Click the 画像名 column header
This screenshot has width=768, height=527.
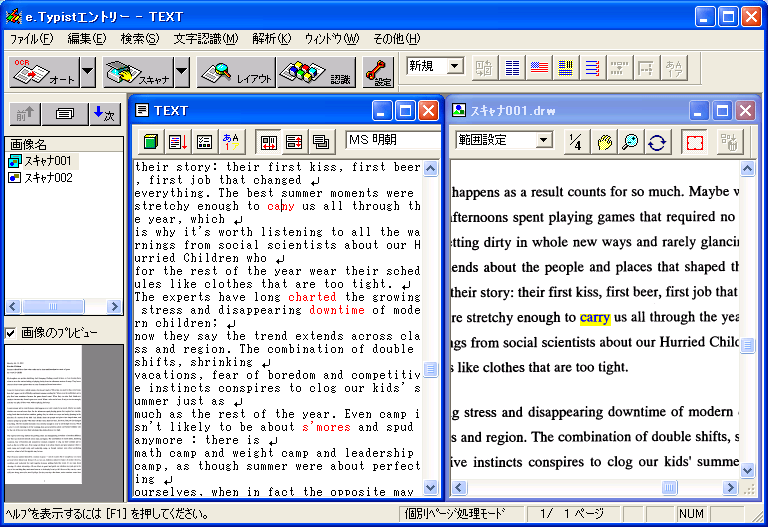click(x=64, y=144)
